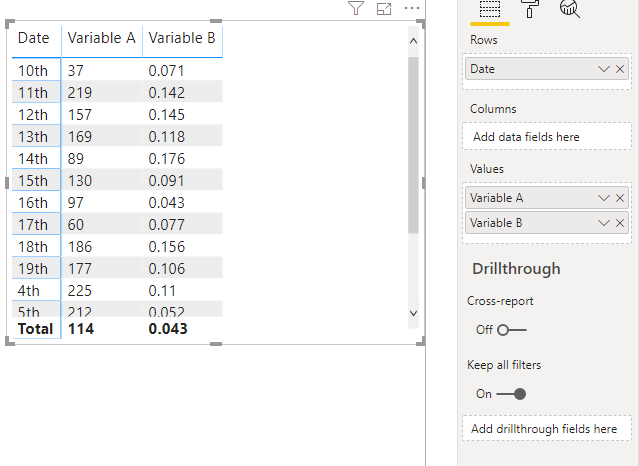
Task: Select the Variable A pill in Values
Action: (546, 198)
